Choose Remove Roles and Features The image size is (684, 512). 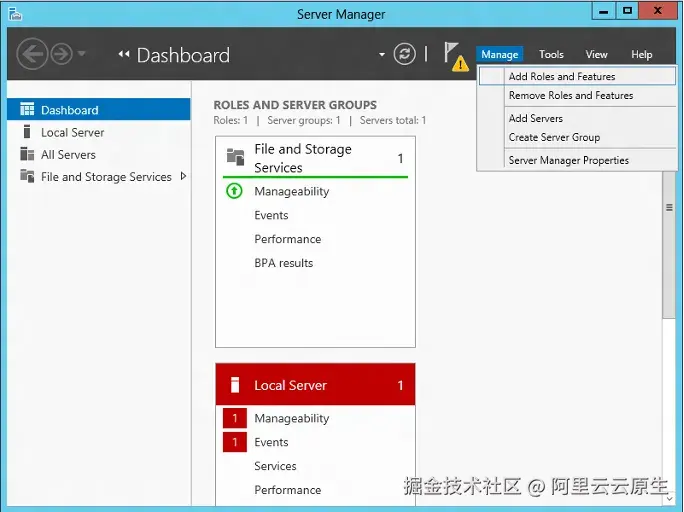click(x=577, y=96)
